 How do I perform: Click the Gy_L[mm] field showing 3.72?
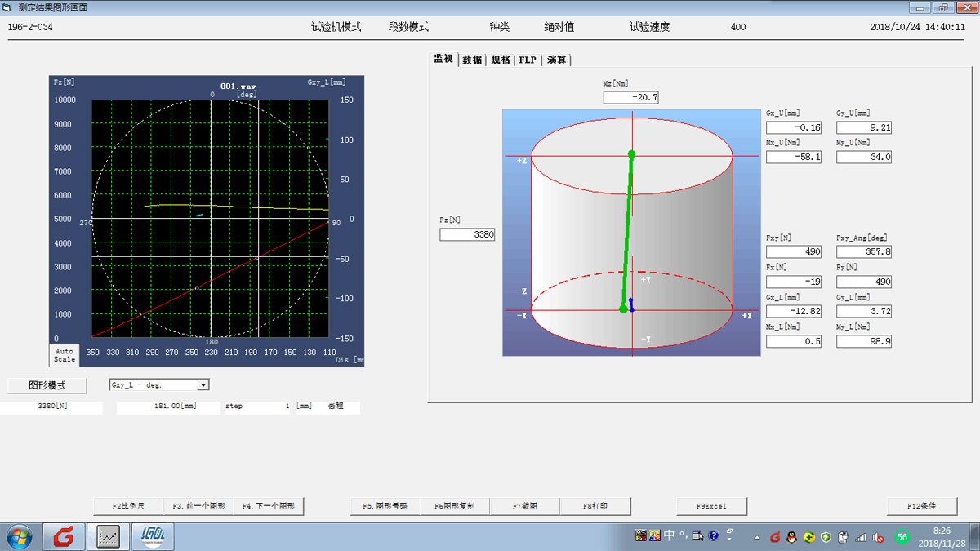[x=864, y=311]
